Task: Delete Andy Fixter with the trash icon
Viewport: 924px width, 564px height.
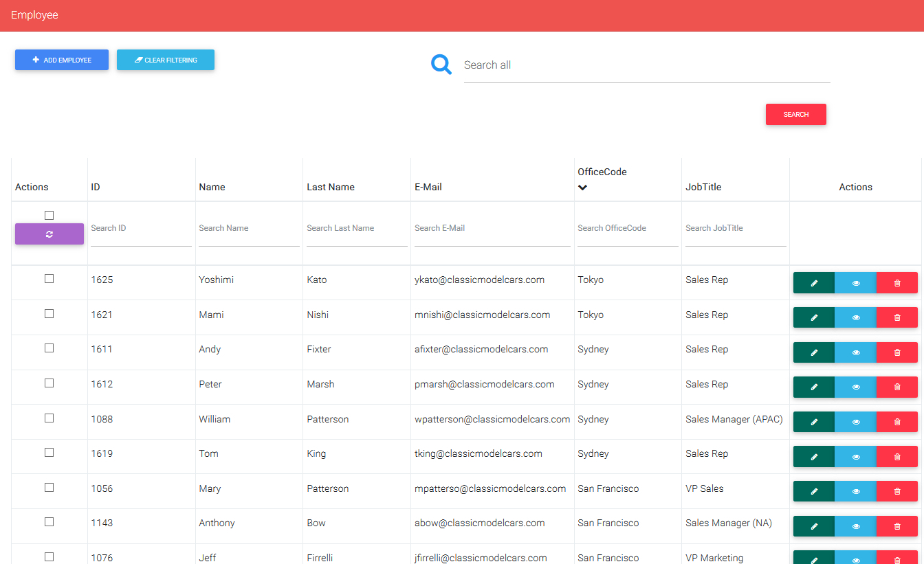Action: [x=897, y=352]
